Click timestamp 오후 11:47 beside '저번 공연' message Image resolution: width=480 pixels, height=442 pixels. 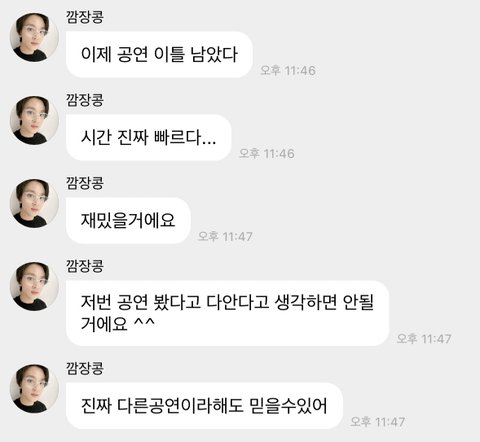[424, 339]
